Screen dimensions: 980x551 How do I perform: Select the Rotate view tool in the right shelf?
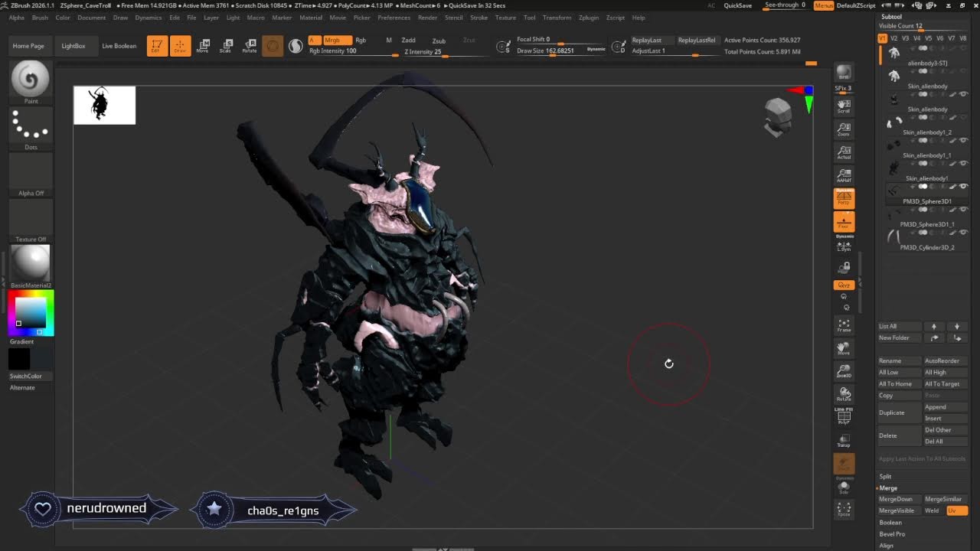click(x=844, y=394)
